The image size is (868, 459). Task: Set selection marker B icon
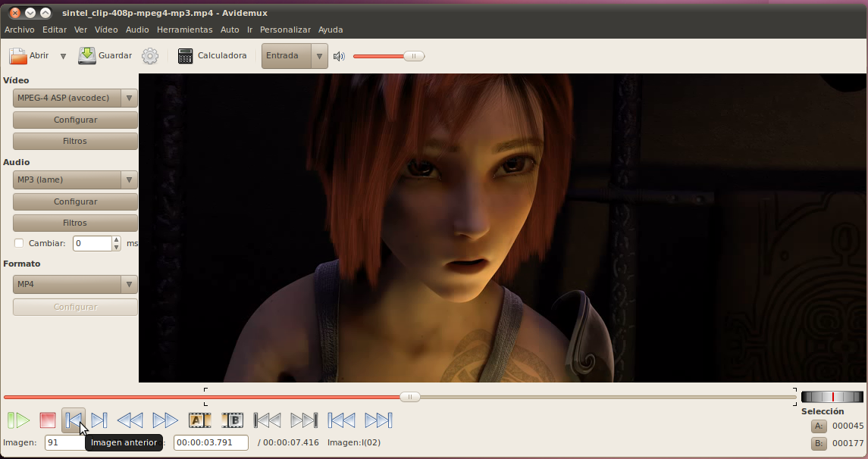(x=233, y=420)
